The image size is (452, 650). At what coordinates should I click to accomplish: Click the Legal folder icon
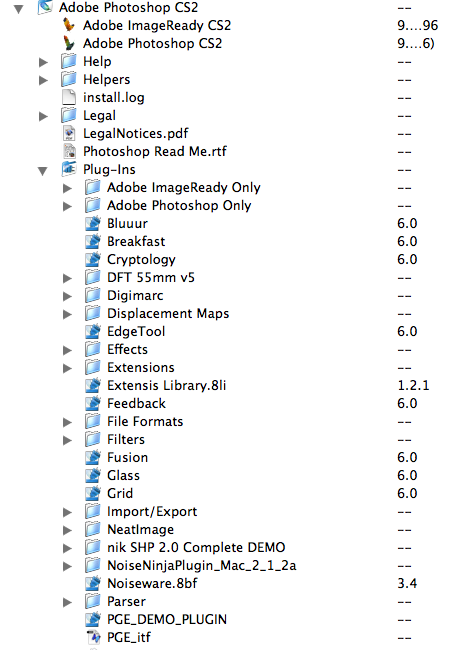(69, 115)
